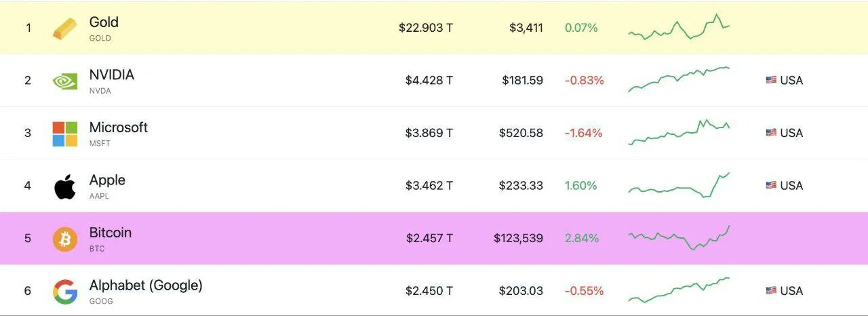
Task: Click the USA flag in NVIDIA row
Action: [771, 80]
